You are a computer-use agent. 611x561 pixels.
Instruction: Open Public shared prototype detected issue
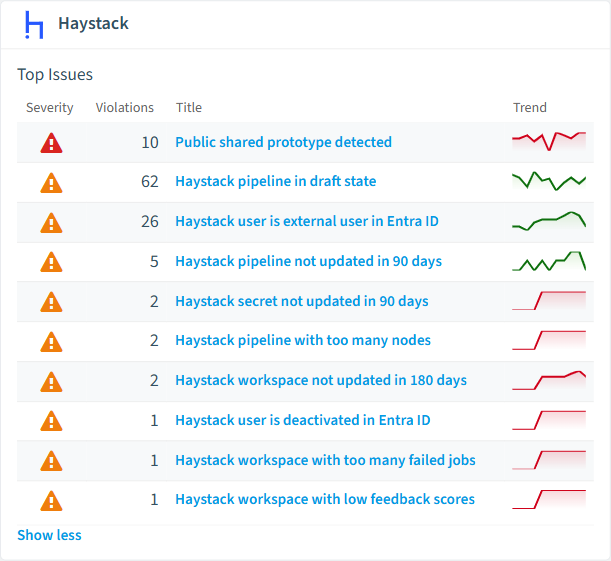[283, 142]
